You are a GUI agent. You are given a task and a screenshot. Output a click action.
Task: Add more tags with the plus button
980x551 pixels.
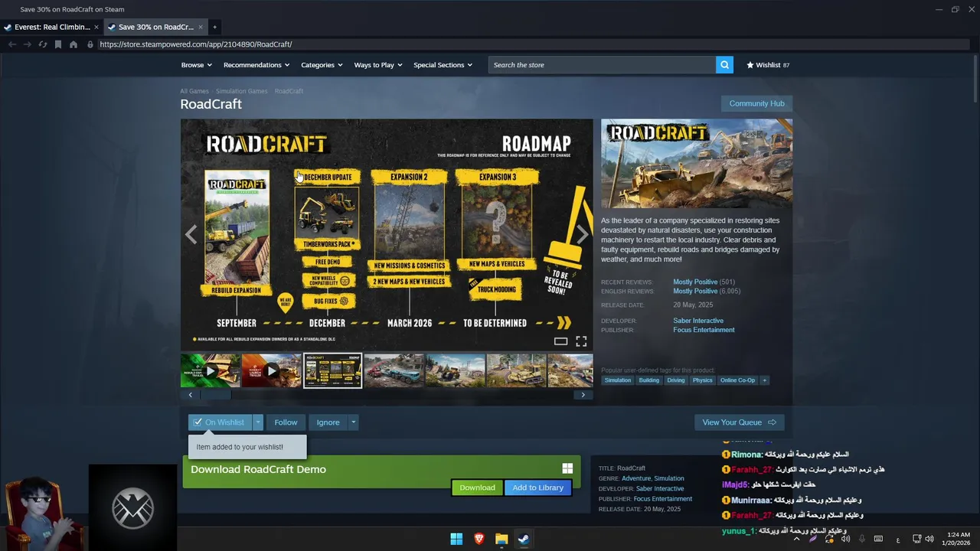[764, 380]
